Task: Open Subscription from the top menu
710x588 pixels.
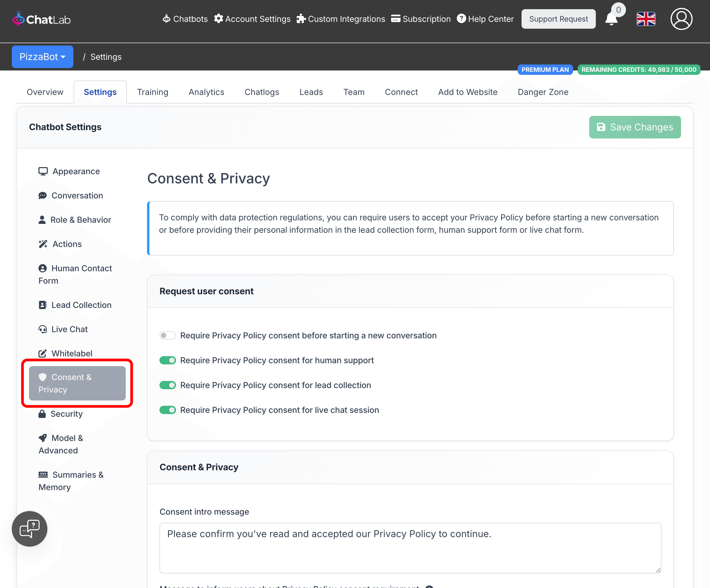Action: click(421, 19)
